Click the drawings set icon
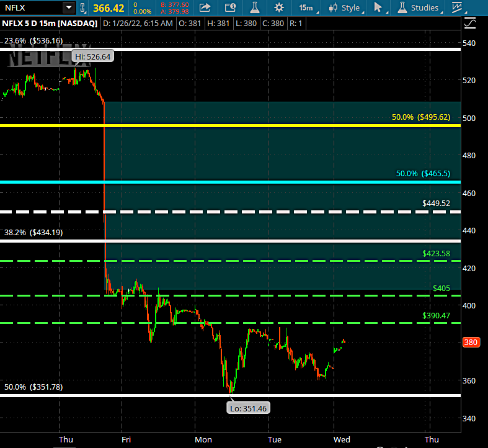The image size is (488, 448). pyautogui.click(x=458, y=7)
